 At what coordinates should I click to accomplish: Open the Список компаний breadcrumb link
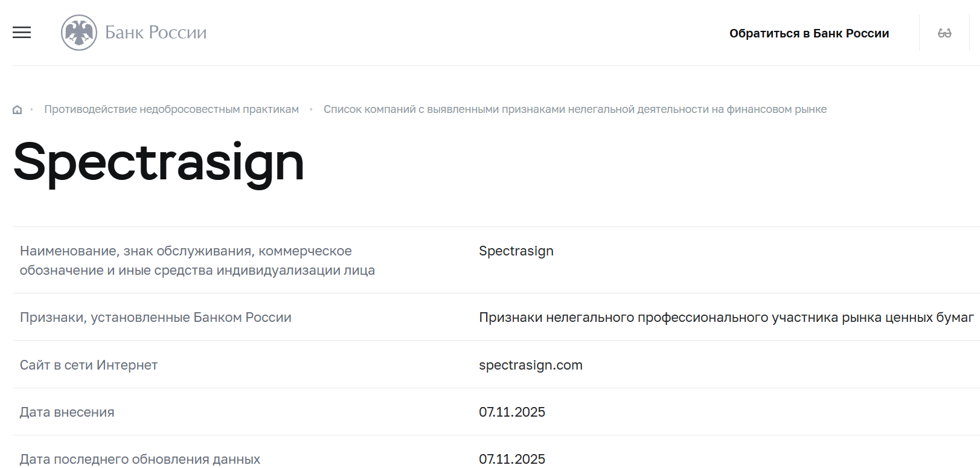(x=575, y=109)
